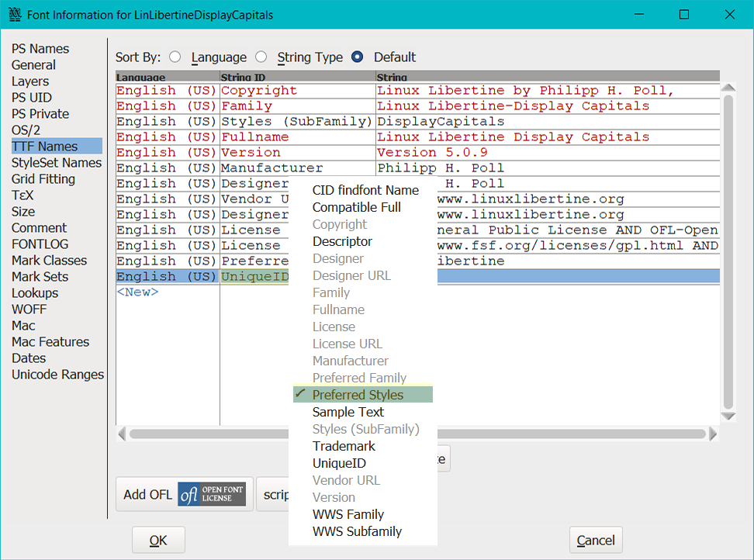Click the scroll down arrow of names table

[728, 417]
